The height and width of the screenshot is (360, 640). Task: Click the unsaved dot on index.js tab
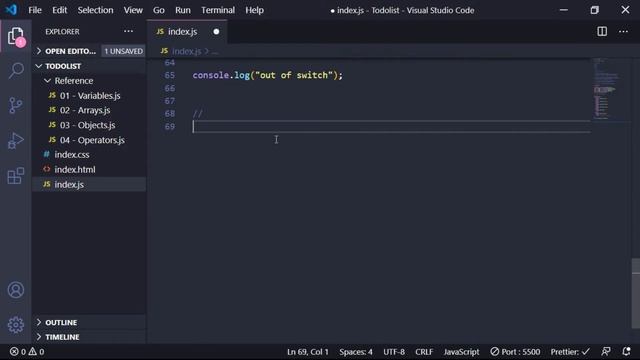click(x=216, y=31)
